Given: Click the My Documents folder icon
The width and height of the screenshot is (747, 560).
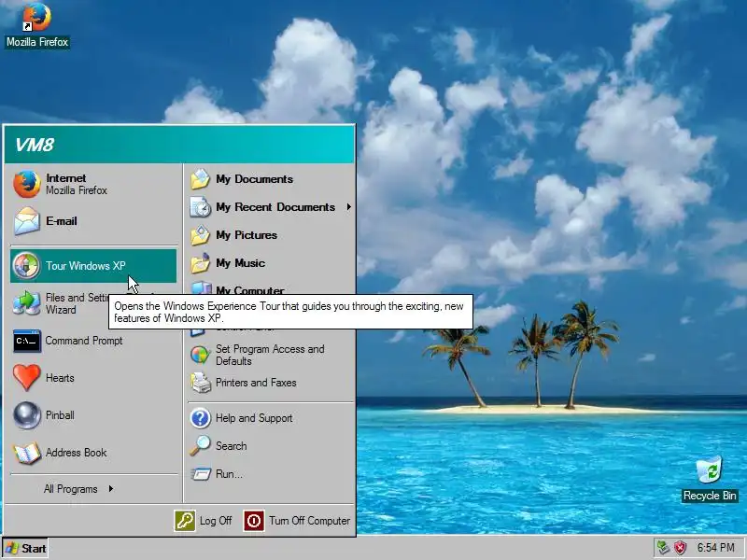Looking at the screenshot, I should pos(200,179).
